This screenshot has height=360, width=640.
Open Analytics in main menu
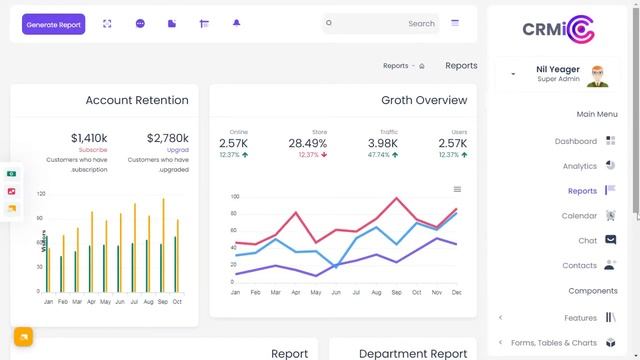[x=580, y=166]
